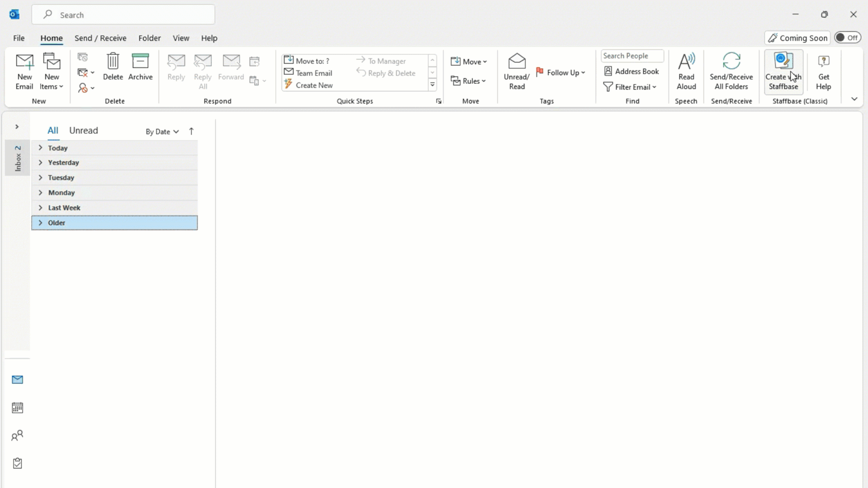Screen dimensions: 868x488
Task: Click the Outlook app icon
Action: [x=14, y=14]
